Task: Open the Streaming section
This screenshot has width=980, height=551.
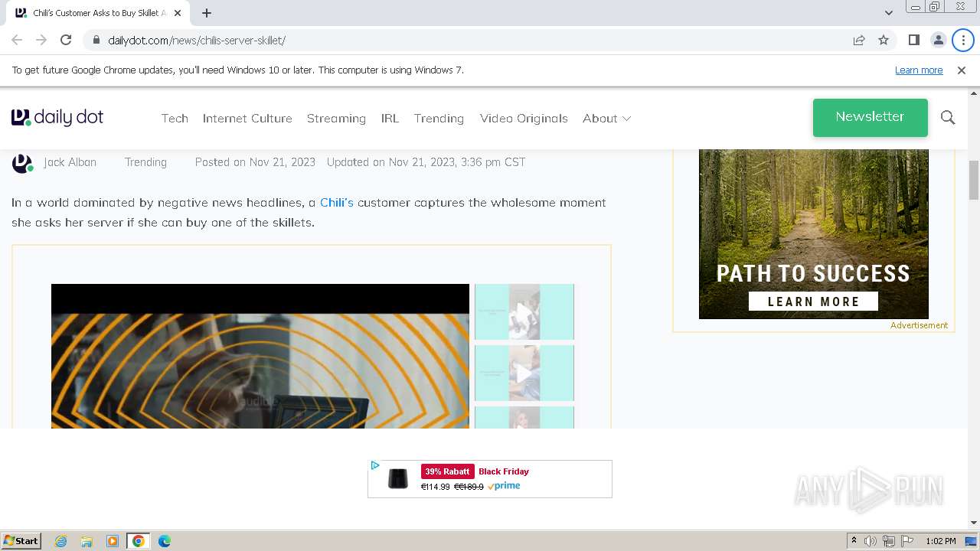Action: 336,118
